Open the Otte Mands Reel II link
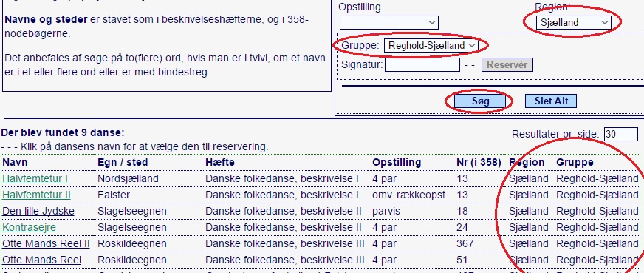Image resolution: width=644 pixels, height=273 pixels. point(46,244)
